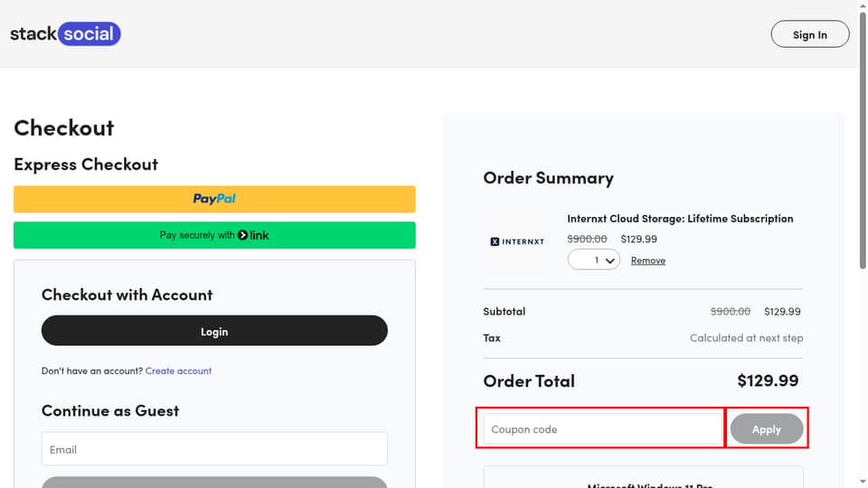Click the Order Summary heading

click(x=548, y=178)
